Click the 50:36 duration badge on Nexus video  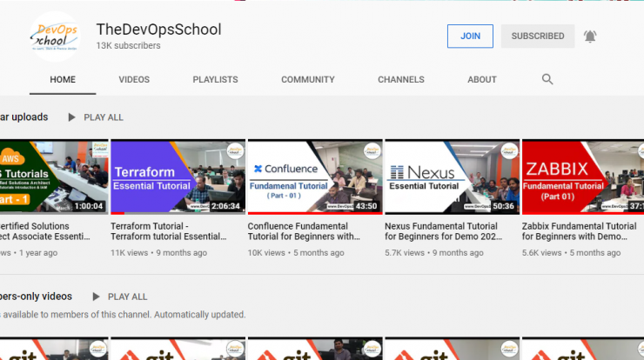(x=503, y=206)
